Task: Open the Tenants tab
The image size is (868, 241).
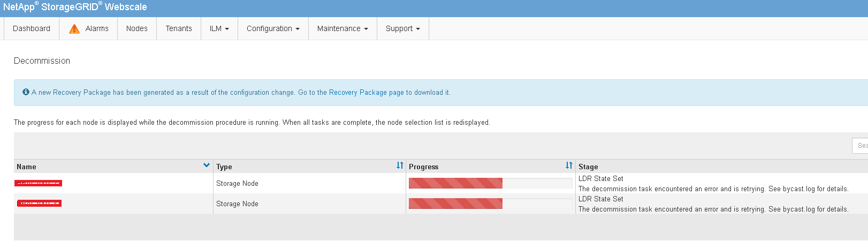Action: (179, 29)
